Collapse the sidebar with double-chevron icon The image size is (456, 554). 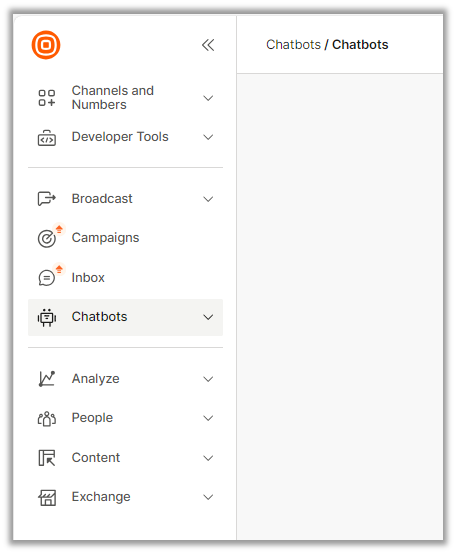click(208, 45)
